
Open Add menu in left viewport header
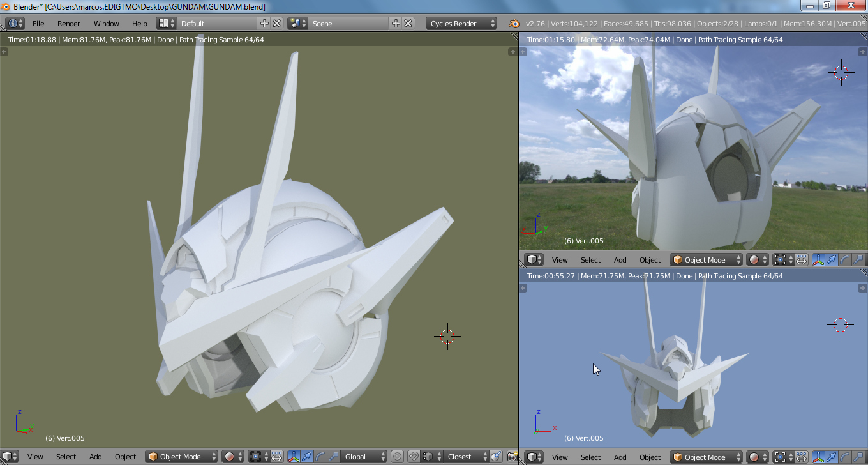click(95, 457)
